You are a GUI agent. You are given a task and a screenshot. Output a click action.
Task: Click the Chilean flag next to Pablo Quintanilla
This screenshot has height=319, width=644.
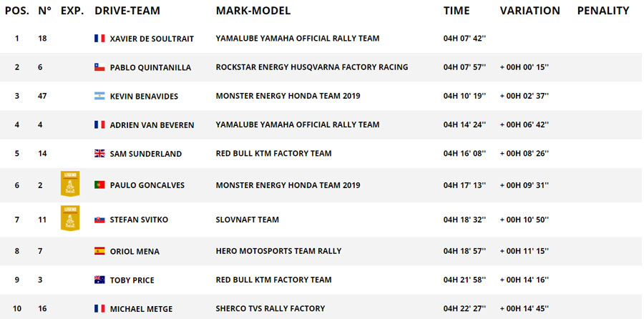click(99, 67)
